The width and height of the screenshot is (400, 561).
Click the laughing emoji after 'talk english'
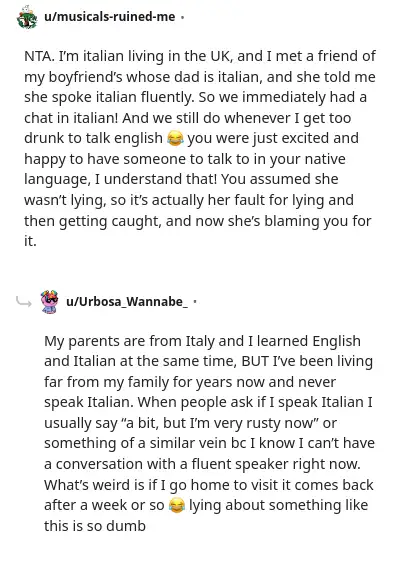click(175, 138)
